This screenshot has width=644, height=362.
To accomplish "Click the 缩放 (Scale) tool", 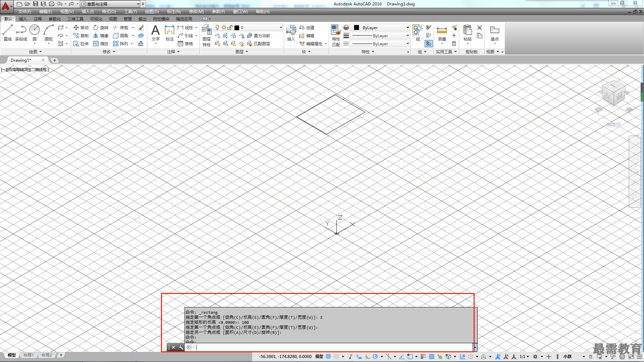I will (x=101, y=44).
